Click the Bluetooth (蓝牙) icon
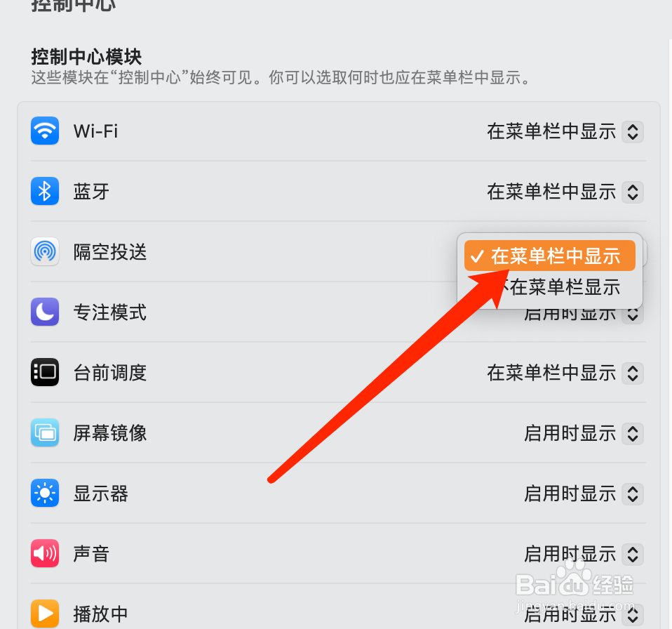 tap(45, 191)
